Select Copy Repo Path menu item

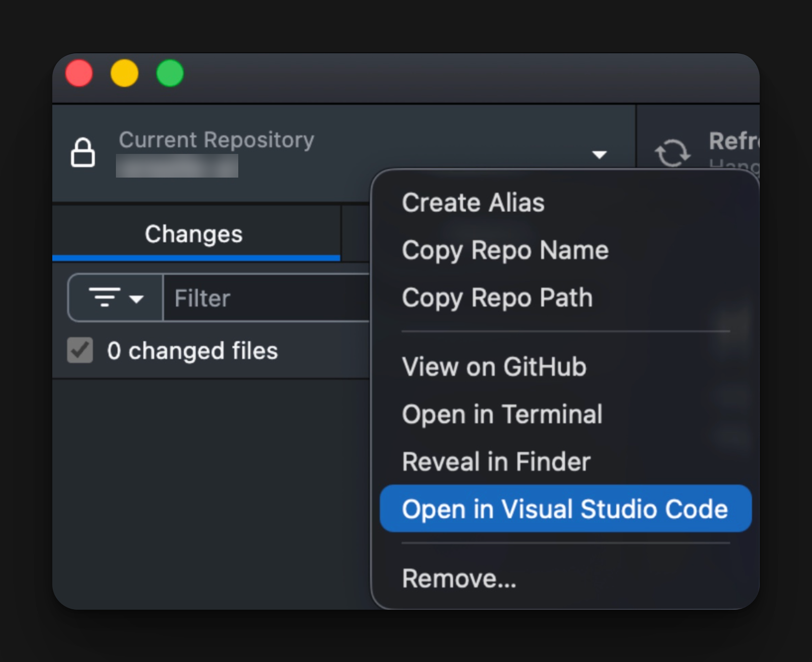point(565,297)
